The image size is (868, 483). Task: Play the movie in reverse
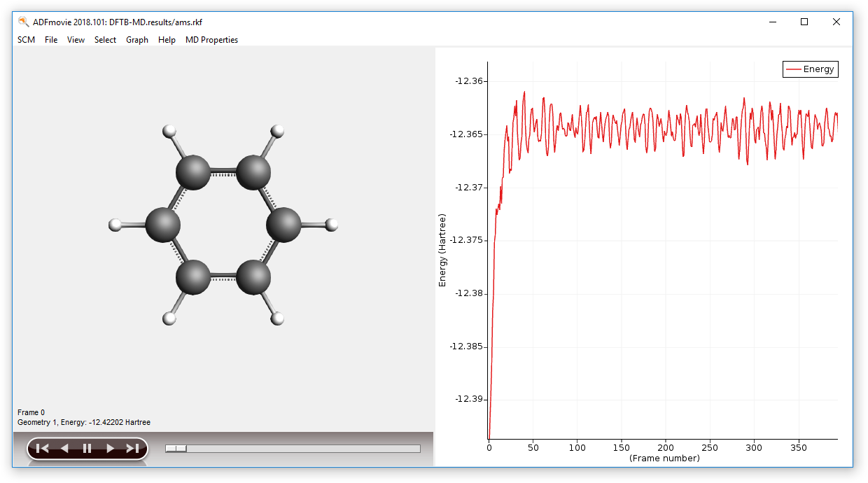[64, 449]
